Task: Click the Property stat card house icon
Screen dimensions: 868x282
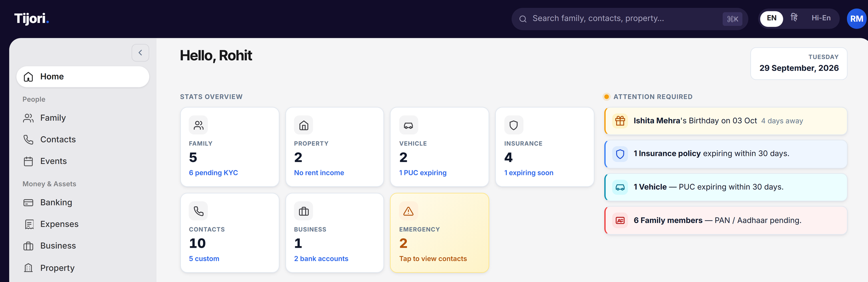Action: (x=303, y=125)
